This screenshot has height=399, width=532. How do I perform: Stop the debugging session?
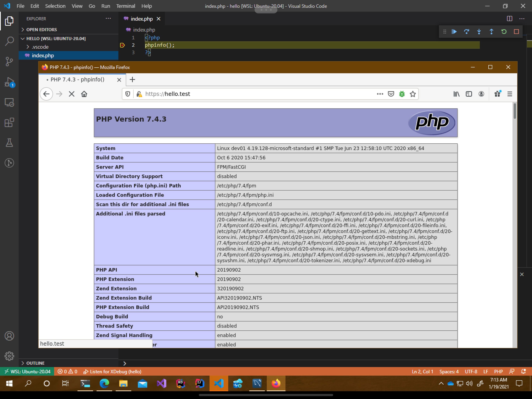(516, 32)
